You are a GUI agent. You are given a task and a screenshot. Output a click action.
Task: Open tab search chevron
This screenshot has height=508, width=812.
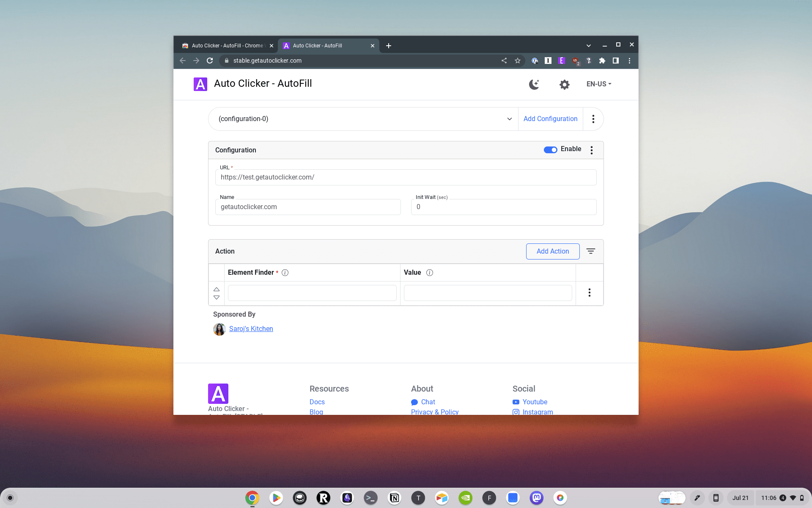click(x=589, y=45)
